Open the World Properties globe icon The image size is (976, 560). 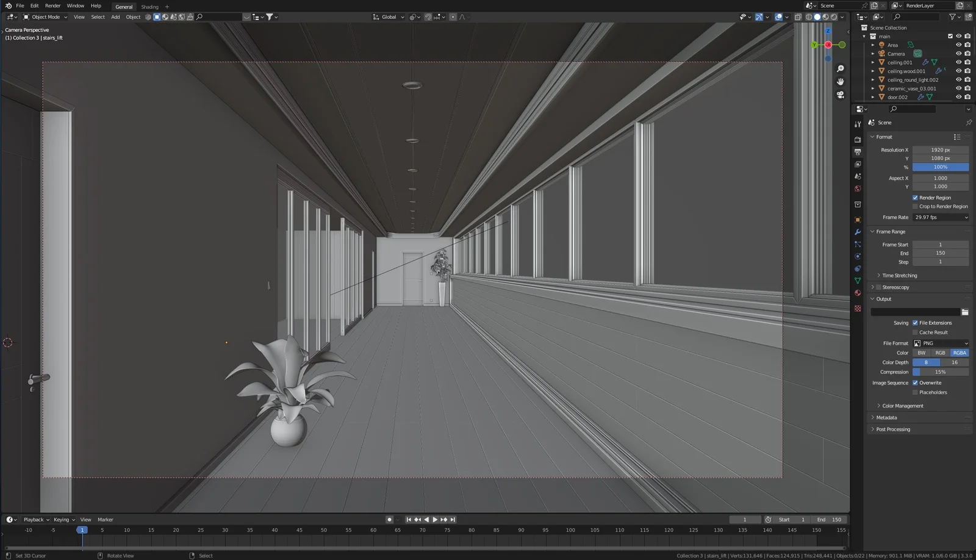pos(858,188)
